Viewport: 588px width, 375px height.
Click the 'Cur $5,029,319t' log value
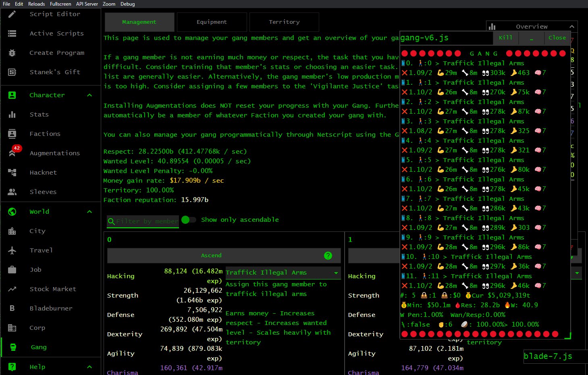click(x=501, y=296)
